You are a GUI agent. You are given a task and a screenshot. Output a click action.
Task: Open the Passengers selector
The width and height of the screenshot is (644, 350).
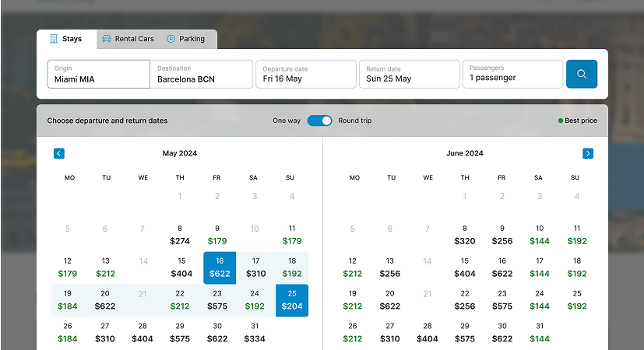click(512, 74)
